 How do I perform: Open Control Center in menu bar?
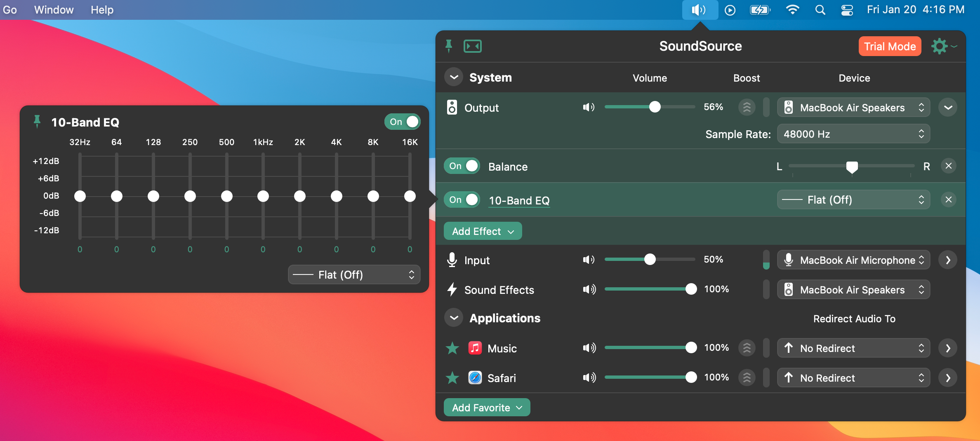point(847,10)
